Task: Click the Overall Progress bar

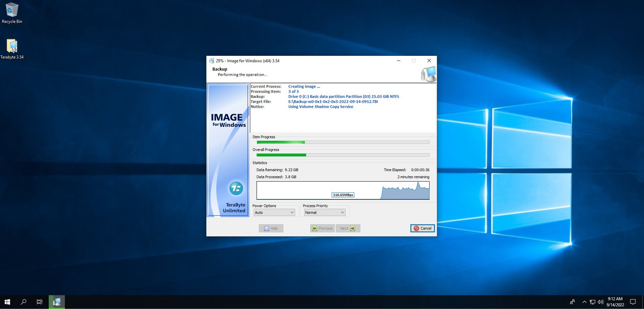Action: [x=343, y=154]
